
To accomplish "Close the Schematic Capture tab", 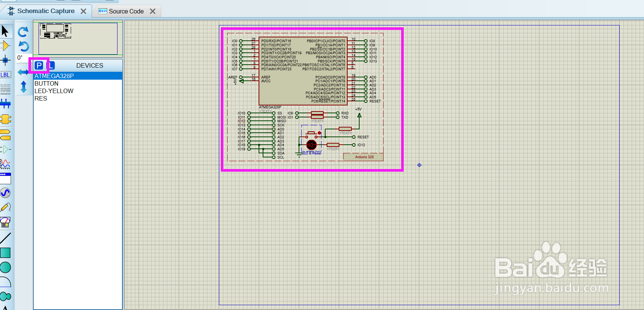I will (x=83, y=11).
